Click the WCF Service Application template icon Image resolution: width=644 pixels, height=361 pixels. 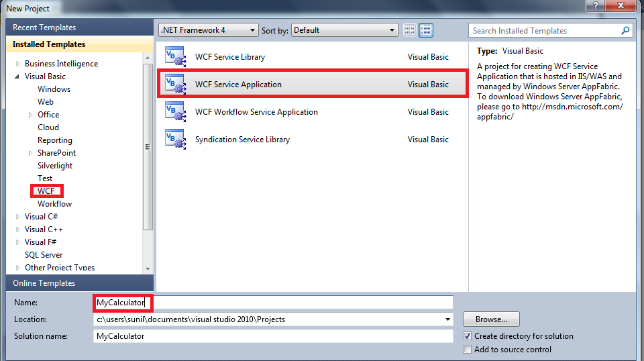[175, 84]
